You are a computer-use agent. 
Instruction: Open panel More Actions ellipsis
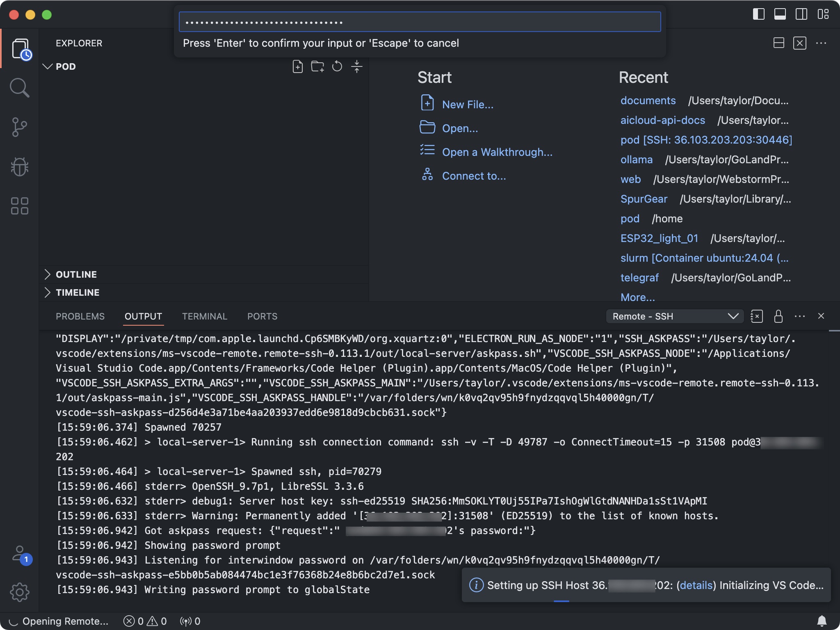[800, 316]
